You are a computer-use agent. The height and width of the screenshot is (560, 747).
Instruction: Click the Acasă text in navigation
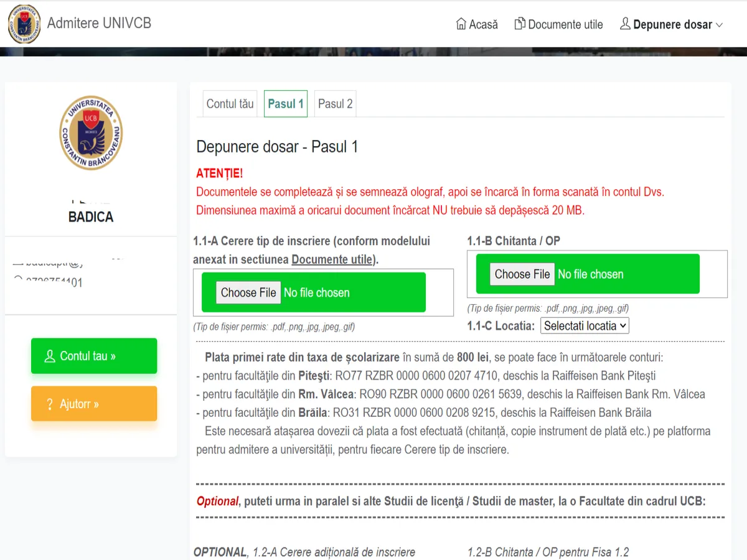484,25
